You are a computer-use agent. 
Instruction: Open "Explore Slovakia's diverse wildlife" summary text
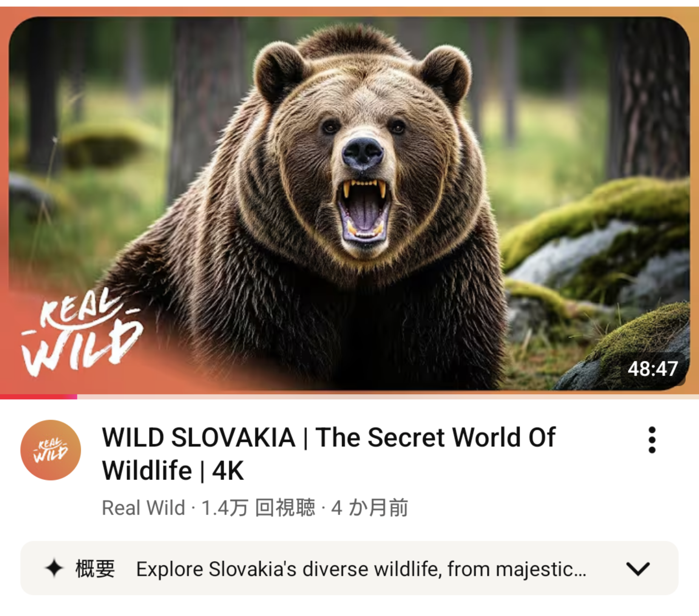361,569
